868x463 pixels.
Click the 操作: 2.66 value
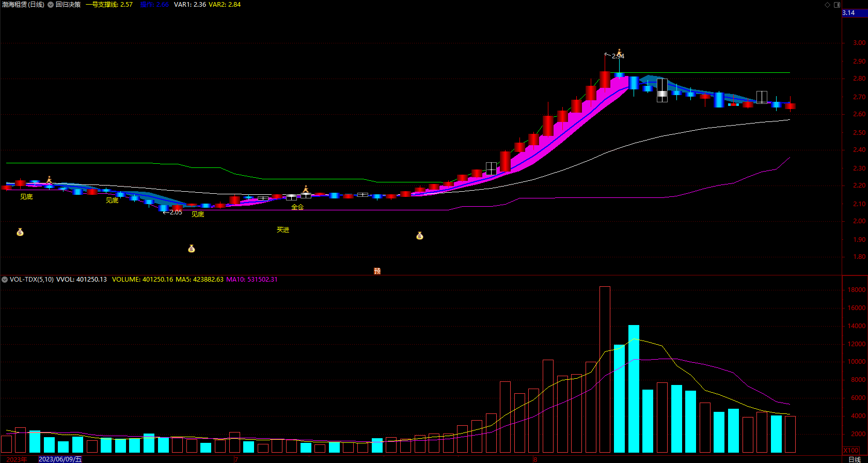point(154,5)
